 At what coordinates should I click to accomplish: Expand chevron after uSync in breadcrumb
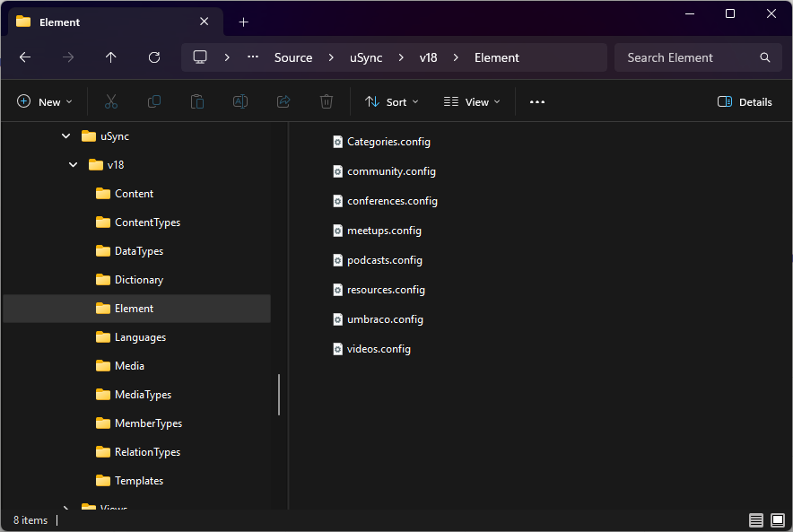tap(401, 57)
